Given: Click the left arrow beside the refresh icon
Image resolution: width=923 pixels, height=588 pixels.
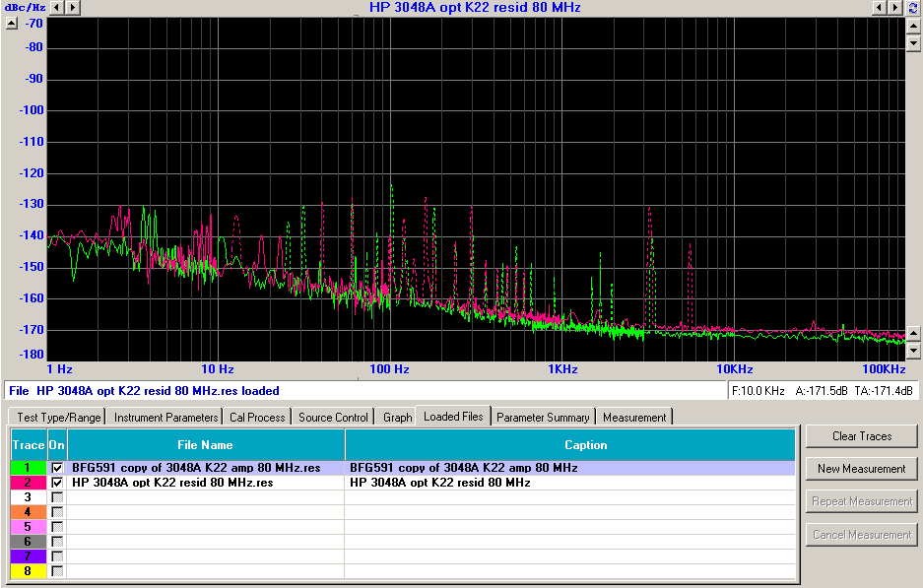Looking at the screenshot, I should coord(879,7).
